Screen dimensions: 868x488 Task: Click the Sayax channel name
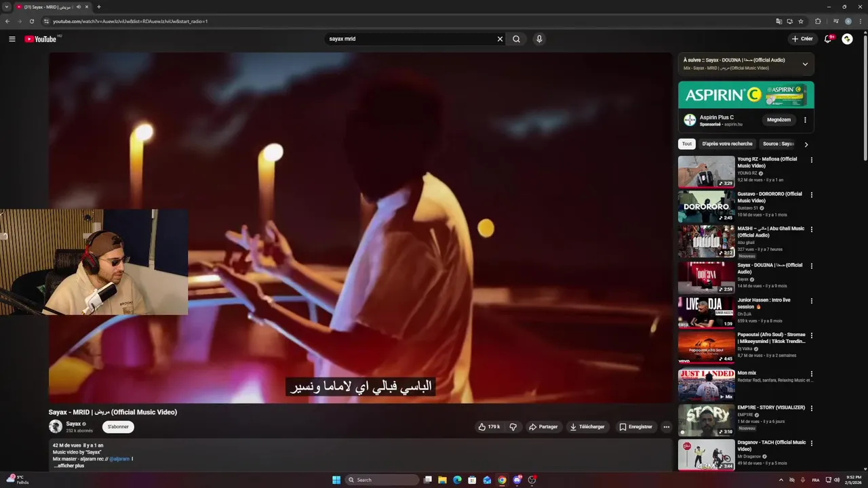pos(73,424)
